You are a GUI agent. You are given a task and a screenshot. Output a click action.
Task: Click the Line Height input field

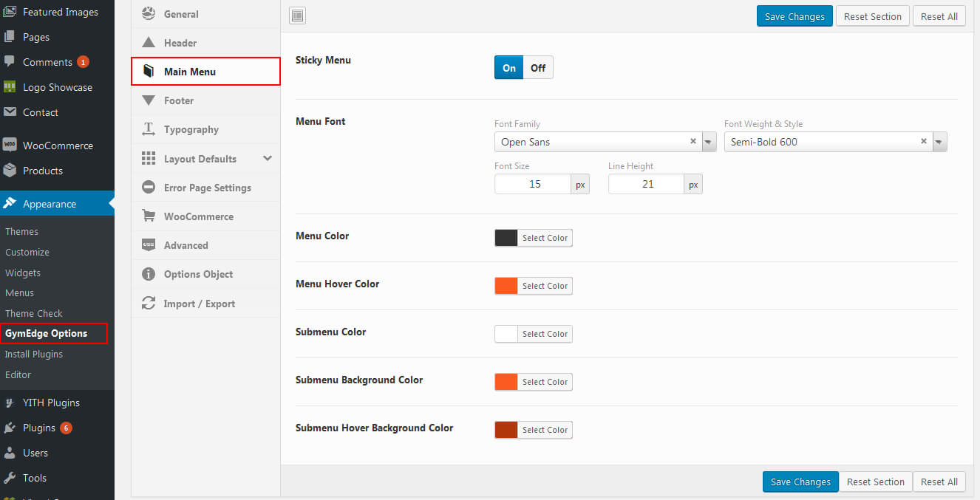646,184
